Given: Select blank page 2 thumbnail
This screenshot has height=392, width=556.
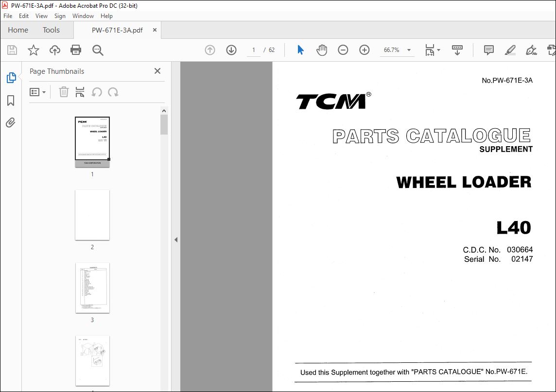Looking at the screenshot, I should 92,215.
